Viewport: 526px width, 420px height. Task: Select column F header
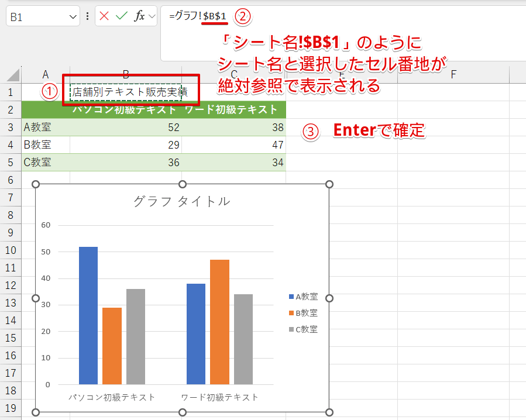[453, 74]
